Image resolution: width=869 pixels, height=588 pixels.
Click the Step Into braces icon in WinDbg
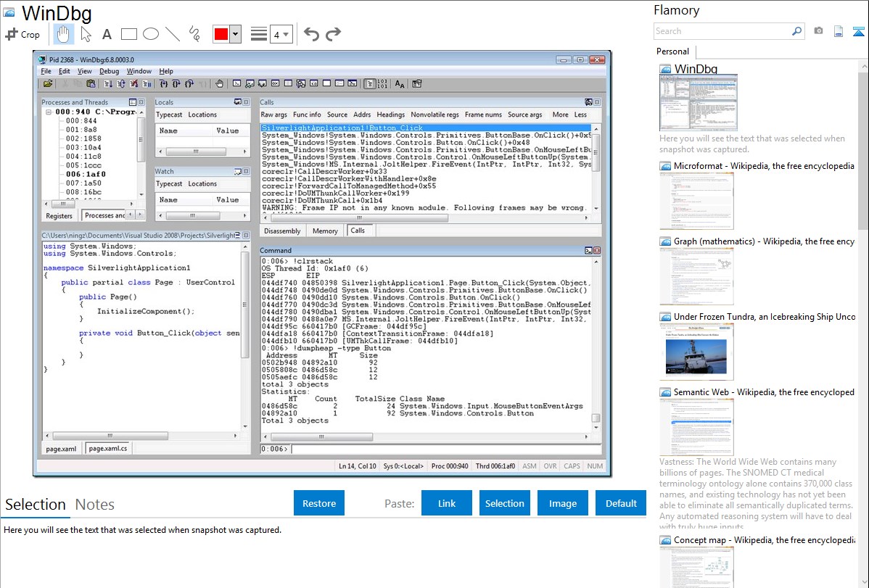[x=163, y=83]
